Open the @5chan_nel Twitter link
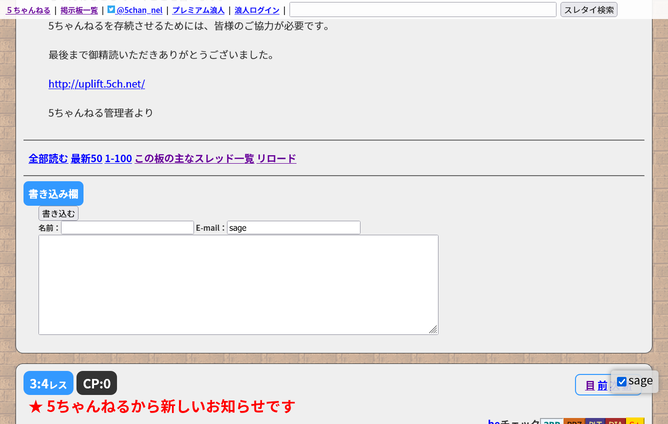The width and height of the screenshot is (668, 424). pos(139,10)
